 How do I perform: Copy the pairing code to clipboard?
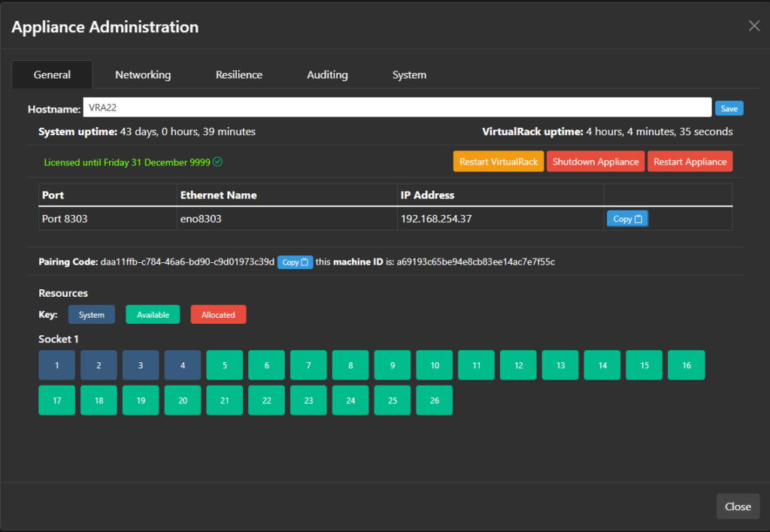[x=295, y=262]
